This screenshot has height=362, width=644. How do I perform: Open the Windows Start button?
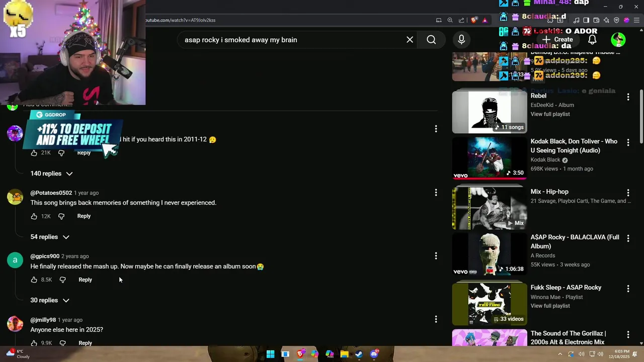tap(270, 354)
